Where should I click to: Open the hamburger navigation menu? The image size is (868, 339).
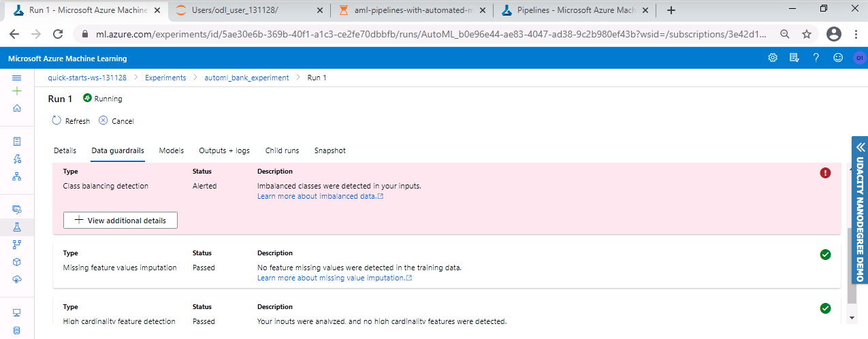pos(17,78)
